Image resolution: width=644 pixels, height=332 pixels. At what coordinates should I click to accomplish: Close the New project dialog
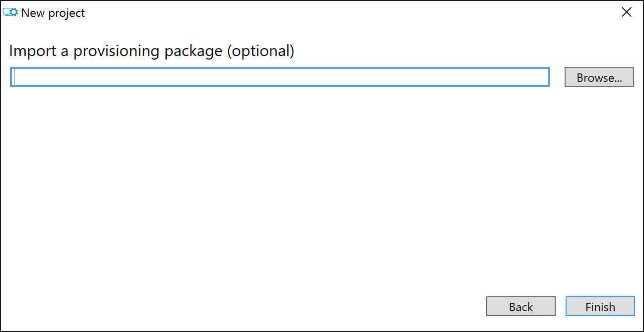627,13
